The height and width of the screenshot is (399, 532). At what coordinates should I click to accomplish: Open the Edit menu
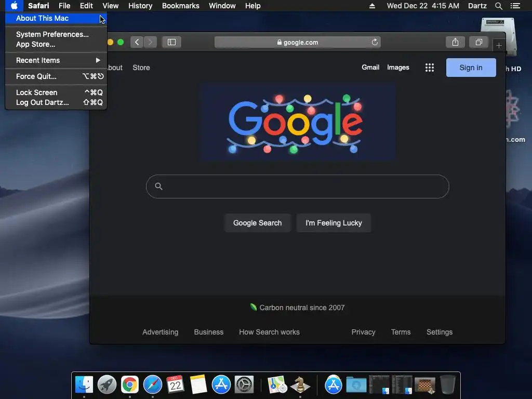(87, 6)
